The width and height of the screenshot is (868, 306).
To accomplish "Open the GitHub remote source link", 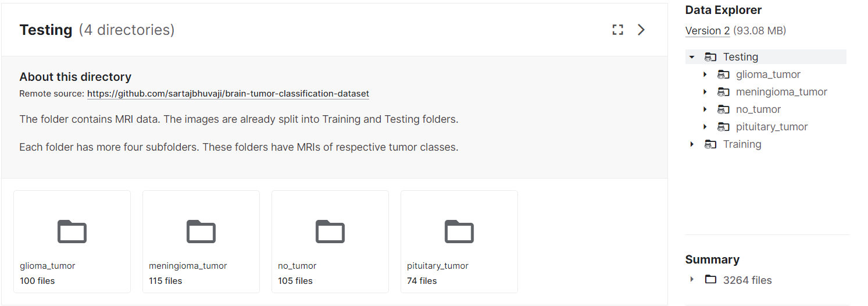I will click(228, 94).
